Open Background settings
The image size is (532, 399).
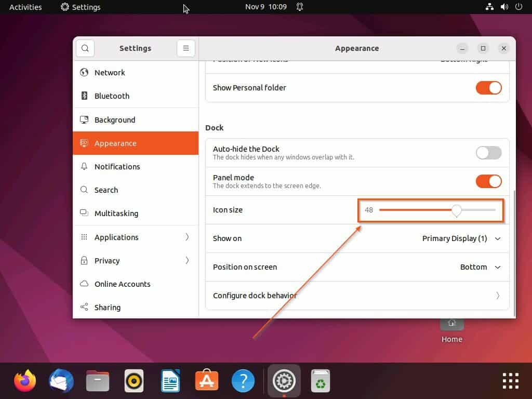[x=114, y=119]
